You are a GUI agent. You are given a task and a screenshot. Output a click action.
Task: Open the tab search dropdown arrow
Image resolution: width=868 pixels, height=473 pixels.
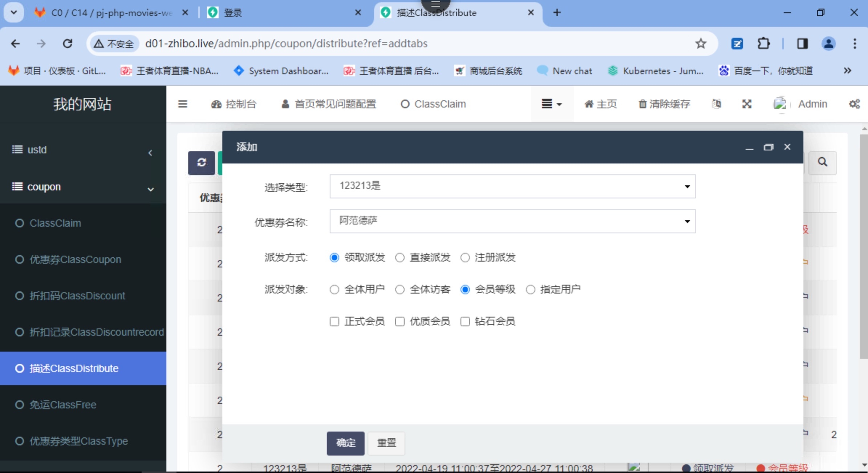[14, 13]
